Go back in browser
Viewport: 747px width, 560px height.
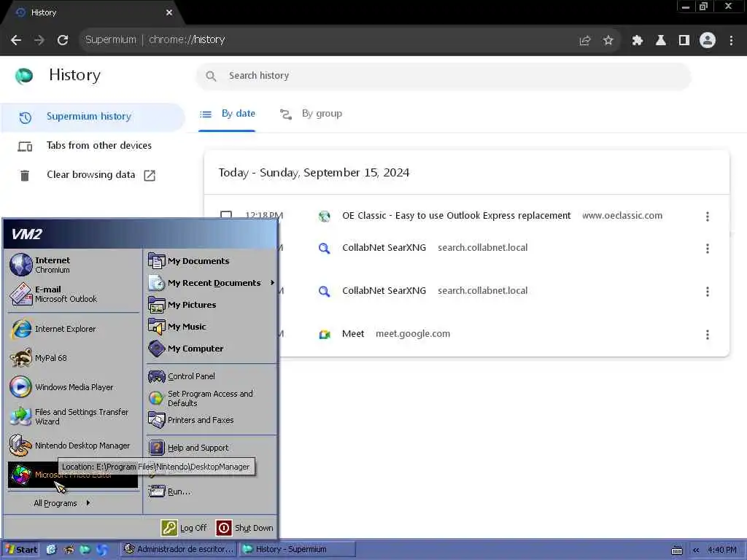[x=16, y=40]
